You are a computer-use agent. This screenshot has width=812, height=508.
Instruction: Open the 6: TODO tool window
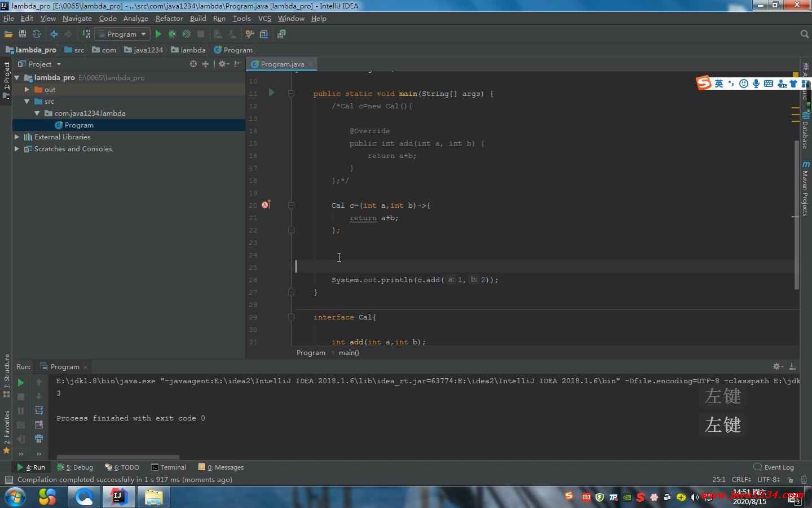(122, 467)
